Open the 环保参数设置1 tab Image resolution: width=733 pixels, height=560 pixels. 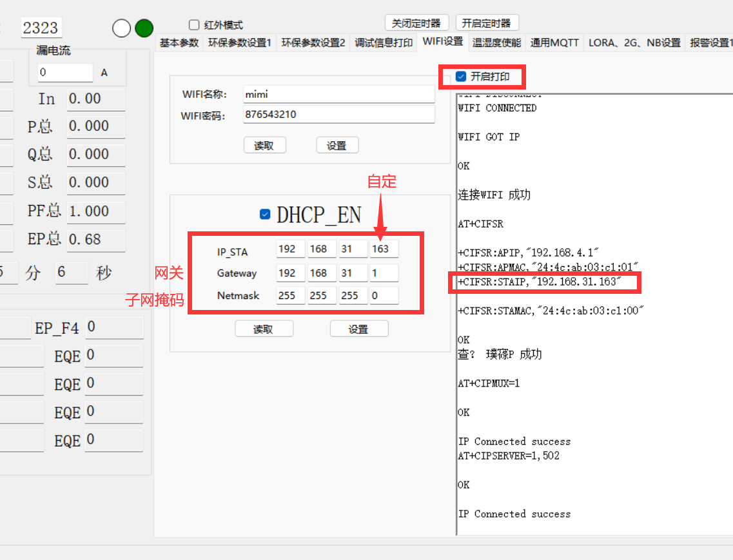(x=239, y=43)
